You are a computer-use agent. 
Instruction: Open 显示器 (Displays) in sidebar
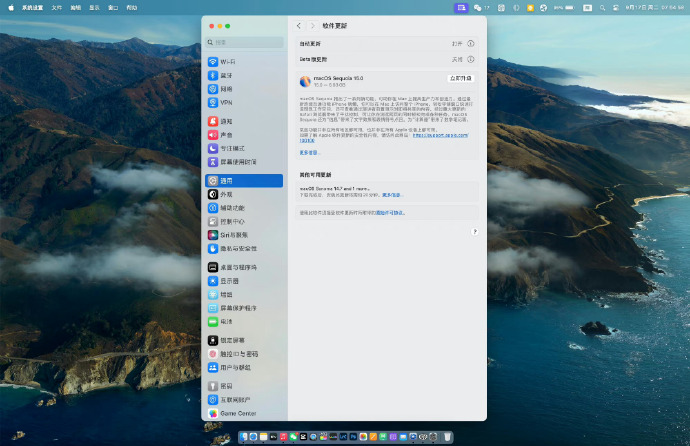(244, 281)
